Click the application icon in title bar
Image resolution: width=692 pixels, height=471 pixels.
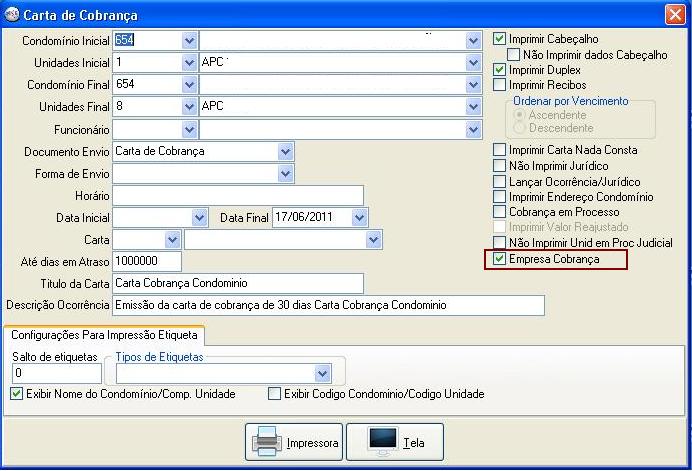(11, 15)
